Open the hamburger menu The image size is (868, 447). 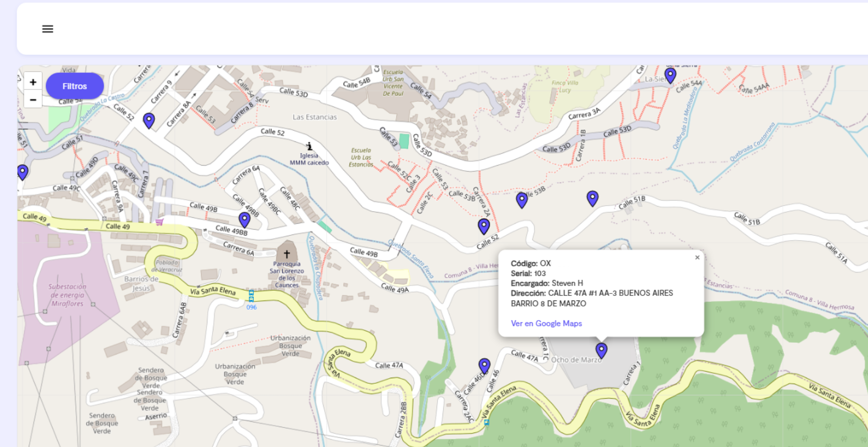[x=47, y=29]
